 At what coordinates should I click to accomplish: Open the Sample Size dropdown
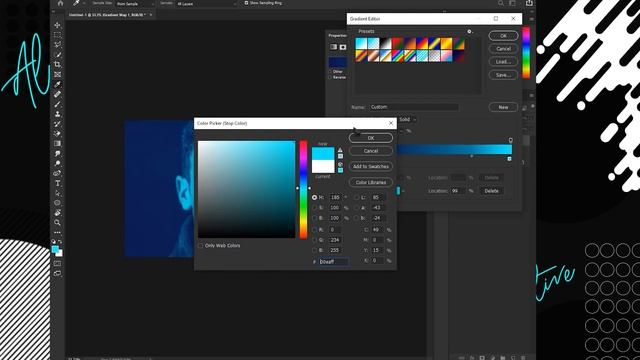point(135,4)
